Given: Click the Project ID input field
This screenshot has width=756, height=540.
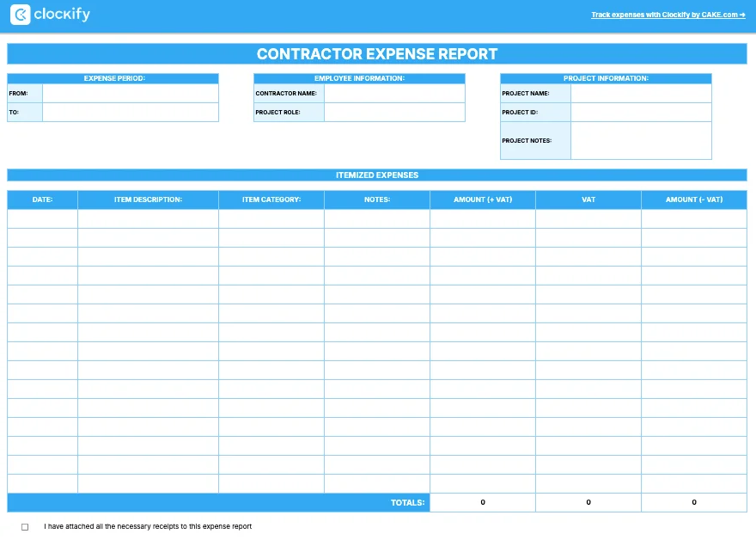Looking at the screenshot, I should pyautogui.click(x=641, y=112).
